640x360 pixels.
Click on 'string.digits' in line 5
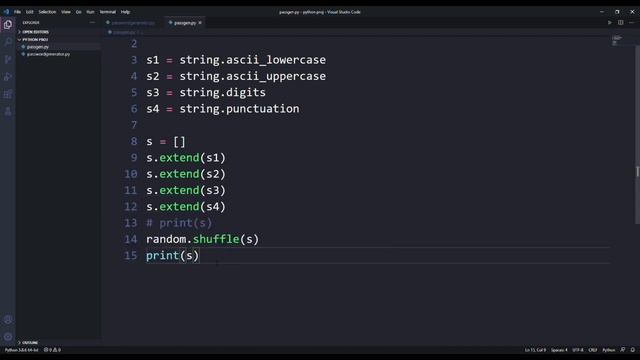(222, 93)
